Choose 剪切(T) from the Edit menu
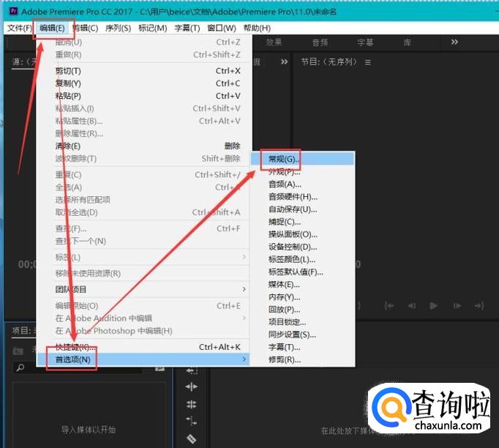The width and height of the screenshot is (499, 448). [x=144, y=71]
